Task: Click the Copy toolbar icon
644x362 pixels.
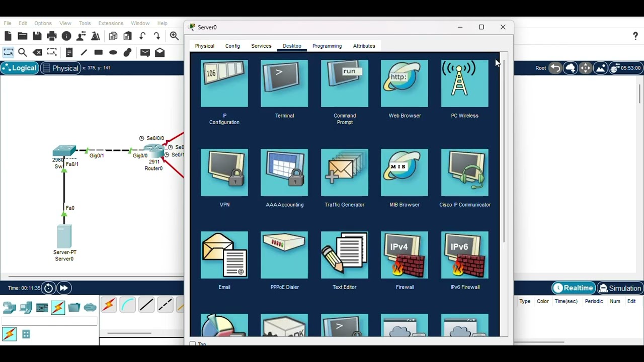Action: [x=113, y=36]
